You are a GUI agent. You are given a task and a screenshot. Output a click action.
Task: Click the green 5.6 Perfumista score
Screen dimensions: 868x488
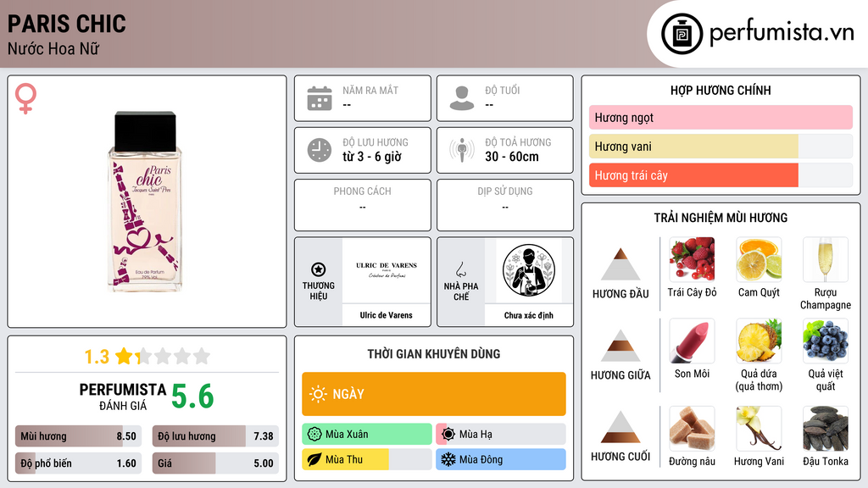click(x=192, y=396)
